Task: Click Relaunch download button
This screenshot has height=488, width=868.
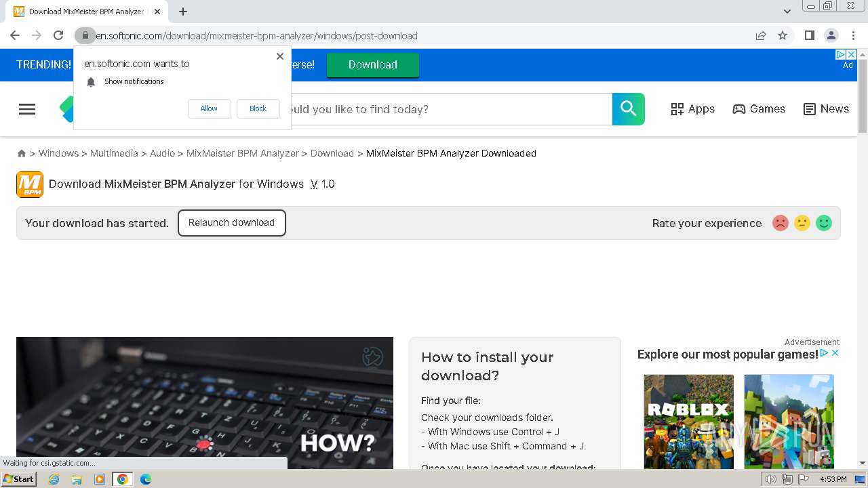Action: pos(231,223)
